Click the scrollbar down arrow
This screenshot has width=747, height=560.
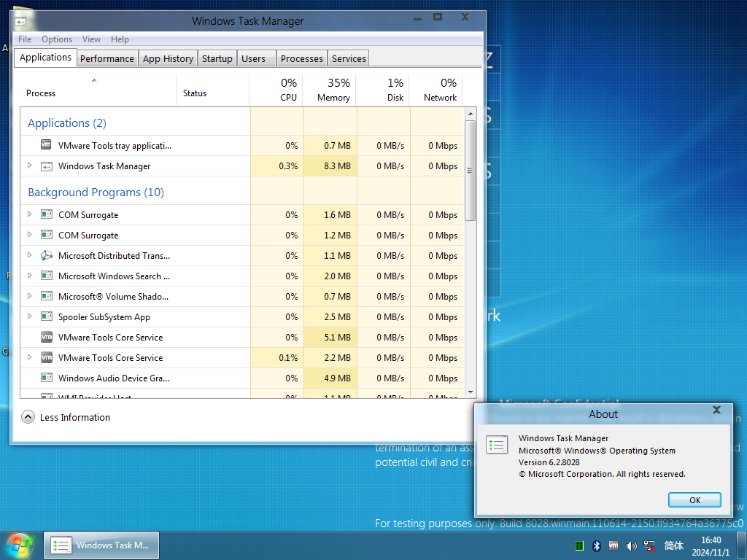click(x=471, y=392)
